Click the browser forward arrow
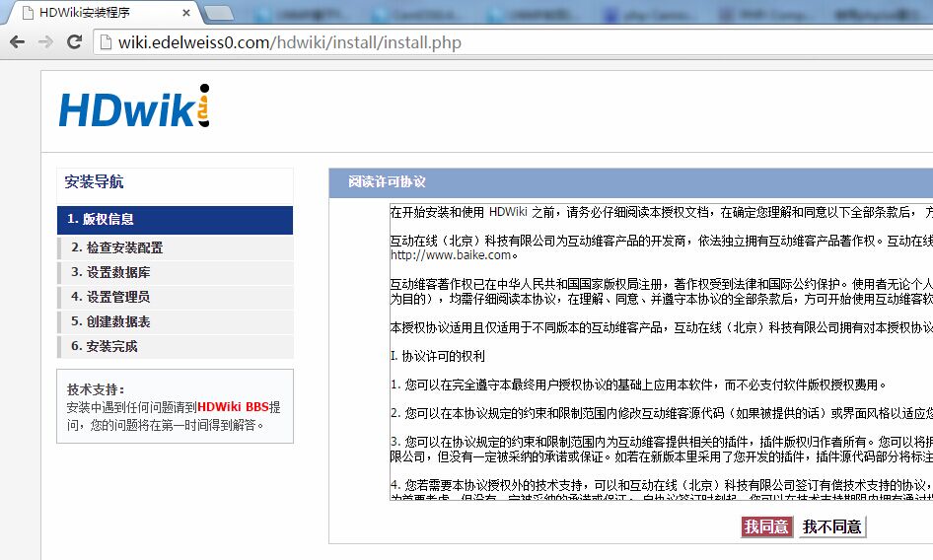 coord(45,42)
